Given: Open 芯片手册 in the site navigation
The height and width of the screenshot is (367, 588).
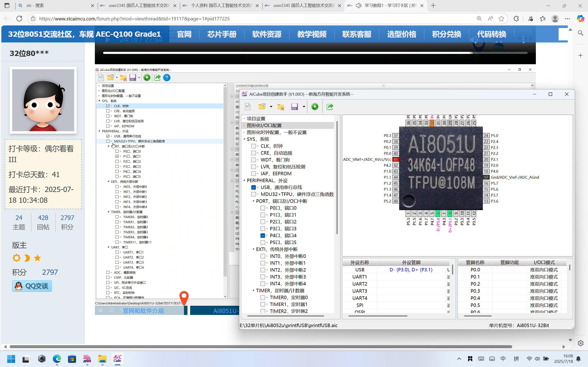Looking at the screenshot, I should [x=222, y=34].
